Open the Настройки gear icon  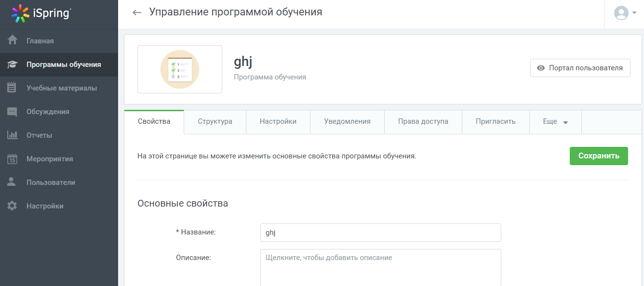[13, 206]
